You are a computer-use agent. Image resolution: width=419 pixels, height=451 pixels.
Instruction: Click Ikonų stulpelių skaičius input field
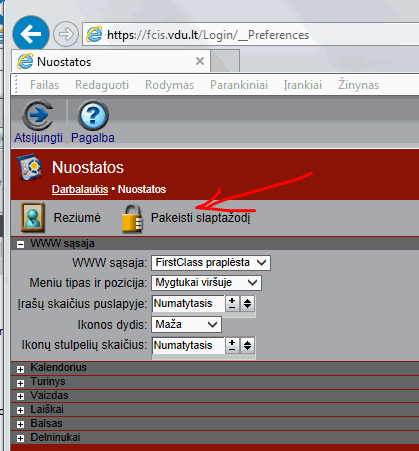188,345
